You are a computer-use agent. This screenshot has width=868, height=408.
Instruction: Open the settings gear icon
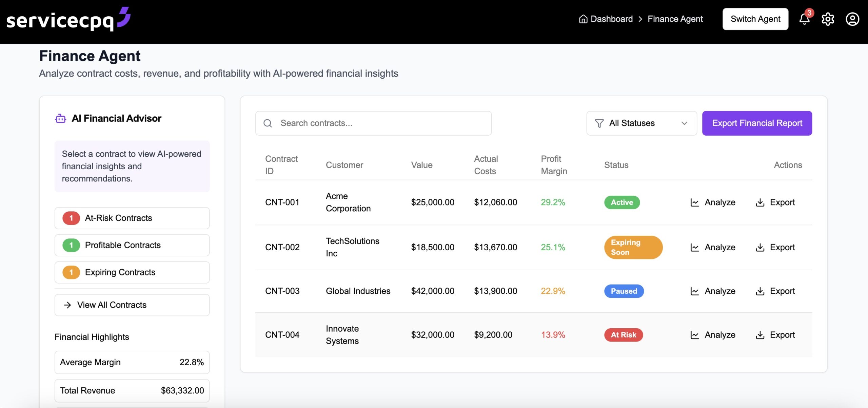pyautogui.click(x=828, y=19)
